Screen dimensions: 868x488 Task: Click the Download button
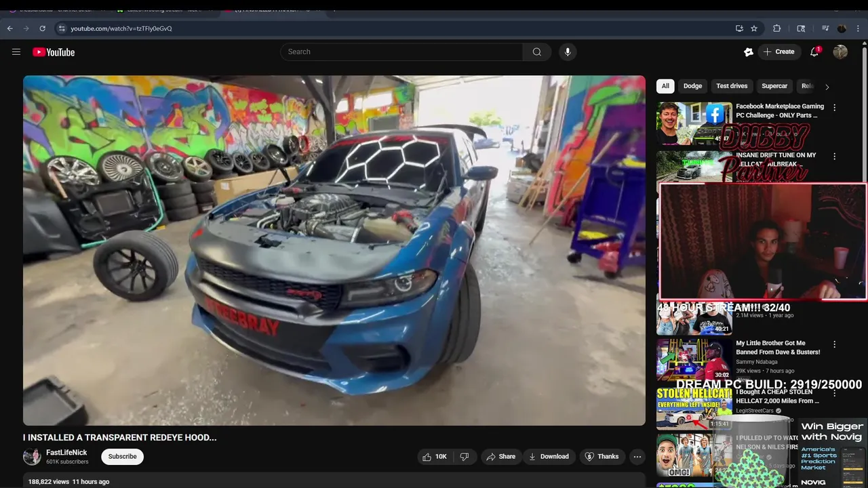point(549,456)
